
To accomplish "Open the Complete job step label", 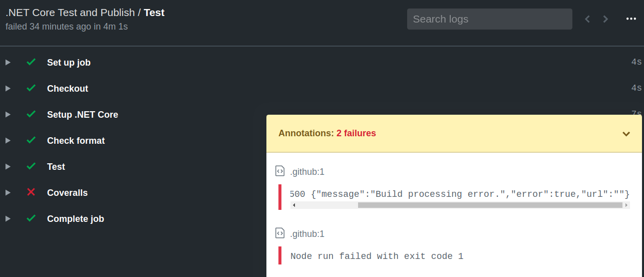I will [76, 219].
